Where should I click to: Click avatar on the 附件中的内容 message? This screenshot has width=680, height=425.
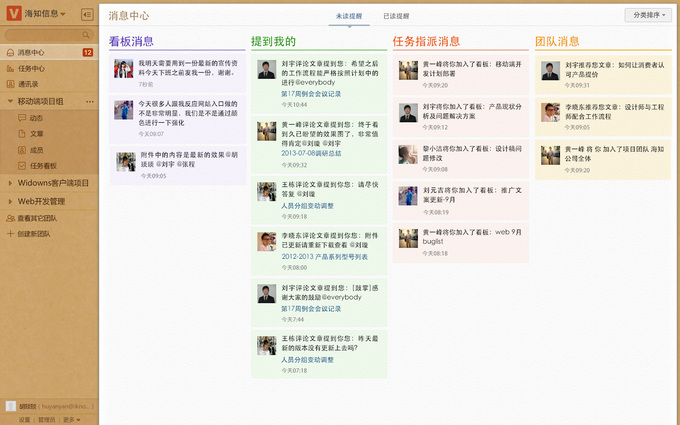click(x=126, y=161)
